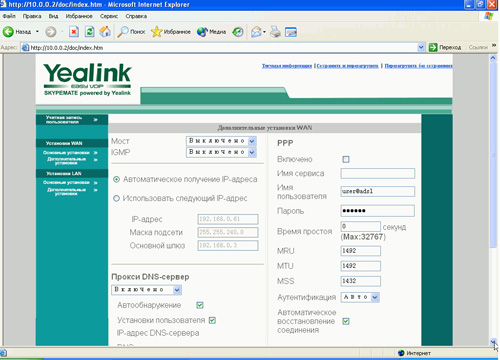Click the Имя пользователя field with user@adsl
Viewport: 500px width, 360px height.
pos(378,191)
